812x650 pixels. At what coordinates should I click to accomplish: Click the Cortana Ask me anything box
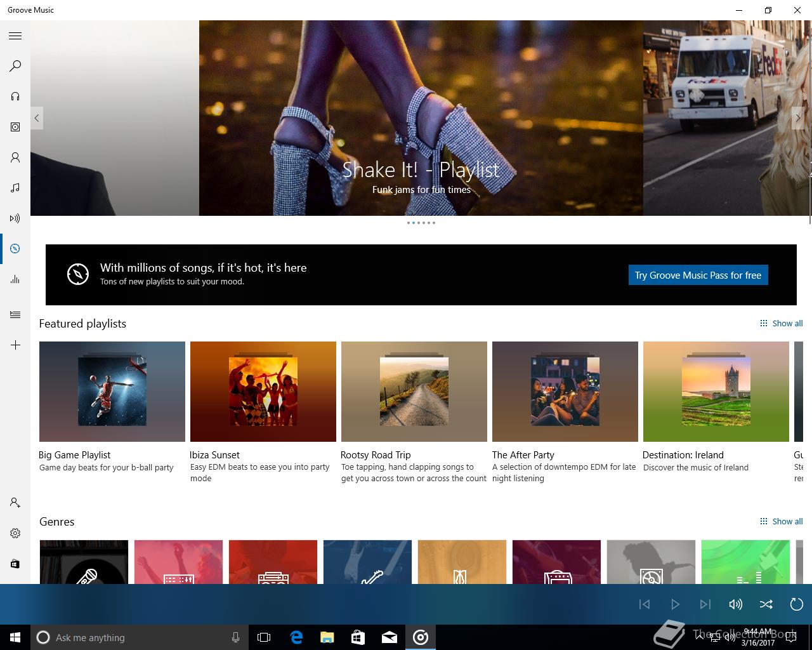(x=139, y=637)
